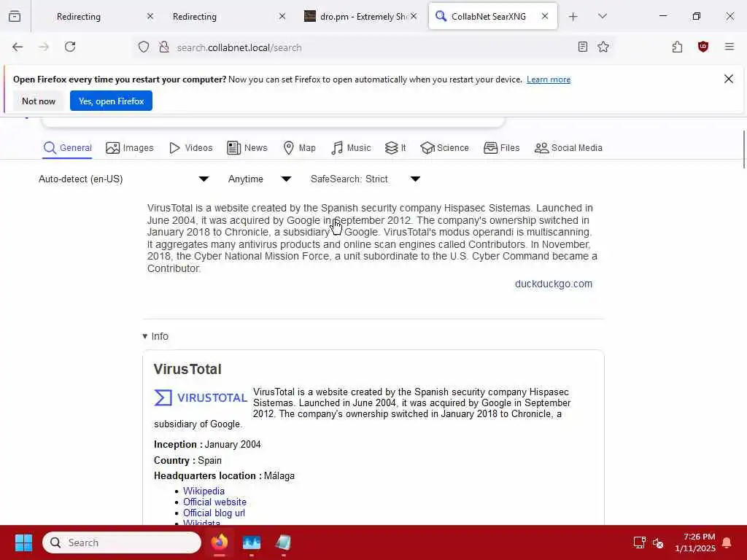
Task: Open the Firefox View icon
Action: (x=15, y=16)
